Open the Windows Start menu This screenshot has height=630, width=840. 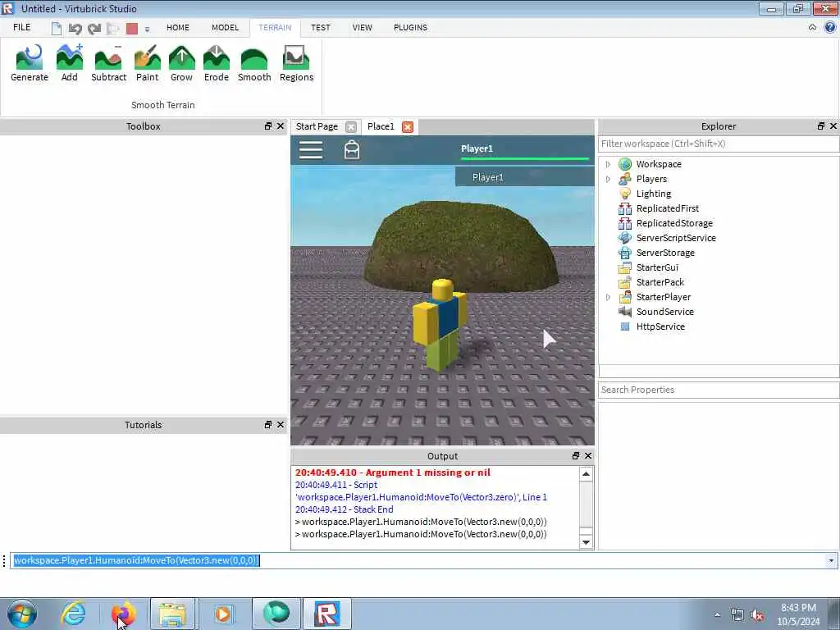tap(22, 614)
